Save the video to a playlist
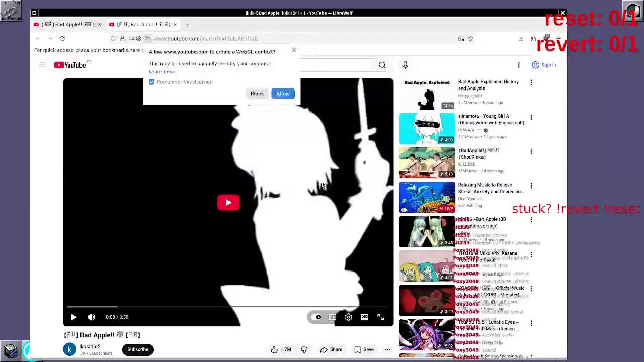Image resolution: width=644 pixels, height=362 pixels. pyautogui.click(x=364, y=350)
